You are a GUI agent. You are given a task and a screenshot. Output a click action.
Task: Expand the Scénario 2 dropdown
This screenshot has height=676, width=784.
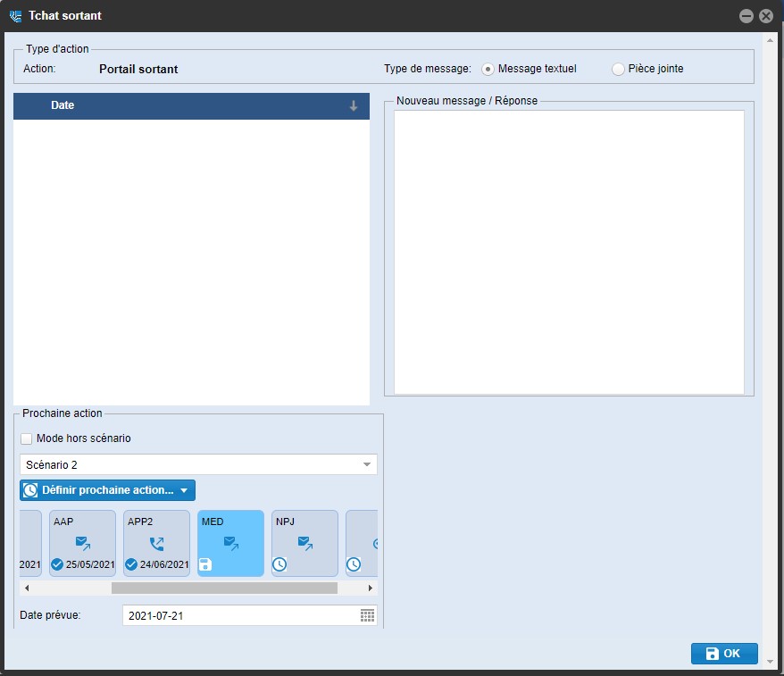tap(366, 464)
